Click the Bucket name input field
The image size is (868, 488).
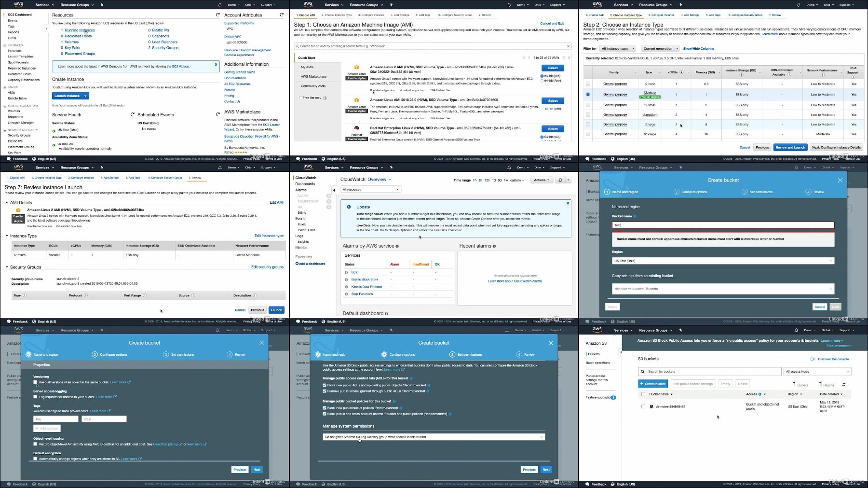[x=723, y=225]
